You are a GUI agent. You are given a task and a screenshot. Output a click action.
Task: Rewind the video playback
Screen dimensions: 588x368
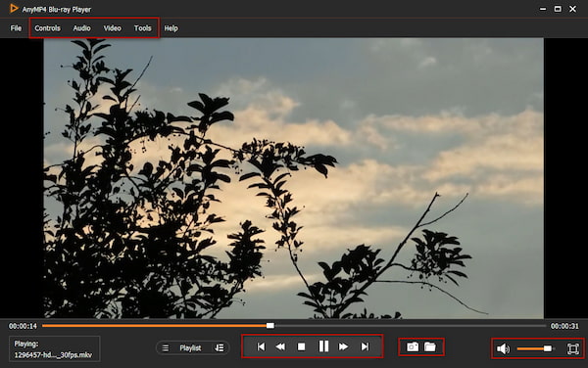[280, 346]
